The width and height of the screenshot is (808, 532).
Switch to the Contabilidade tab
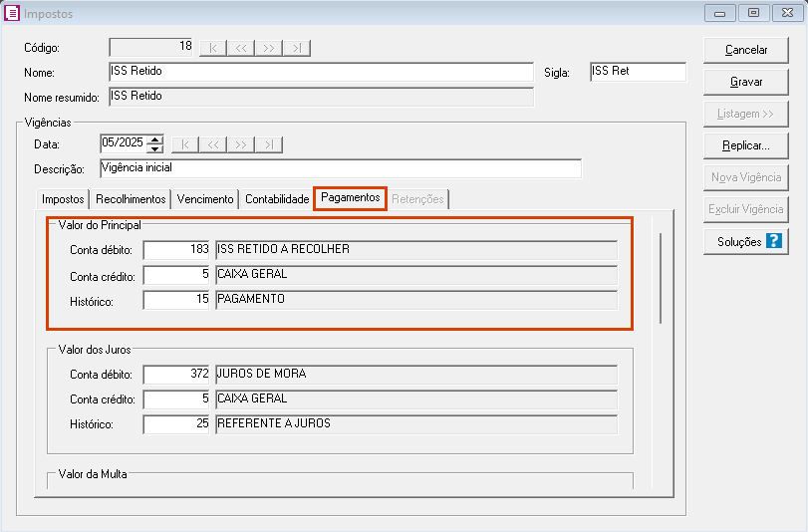pos(277,199)
